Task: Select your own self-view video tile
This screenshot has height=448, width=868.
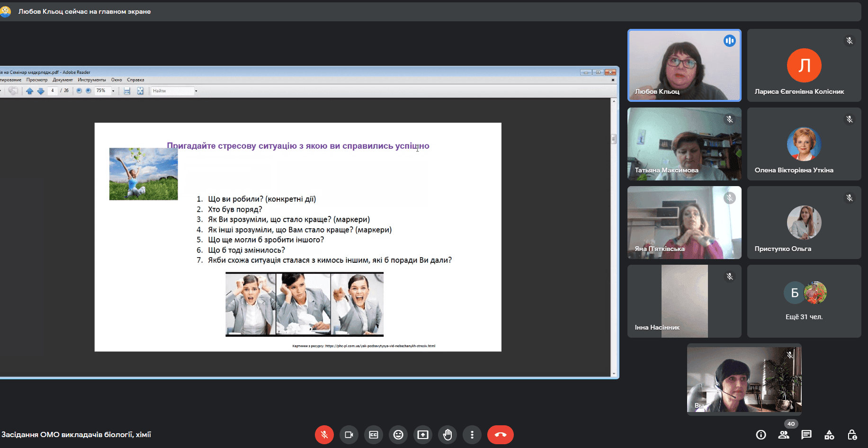Action: [x=744, y=379]
